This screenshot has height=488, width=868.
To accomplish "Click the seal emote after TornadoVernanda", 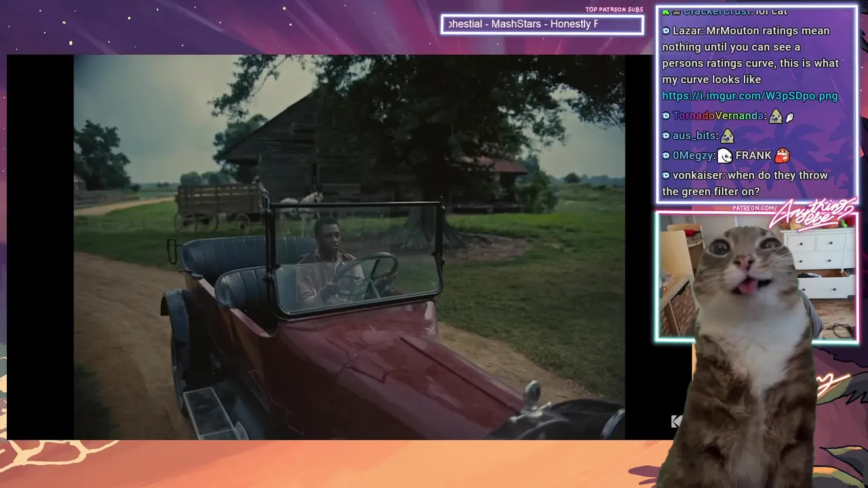I will tap(775, 116).
